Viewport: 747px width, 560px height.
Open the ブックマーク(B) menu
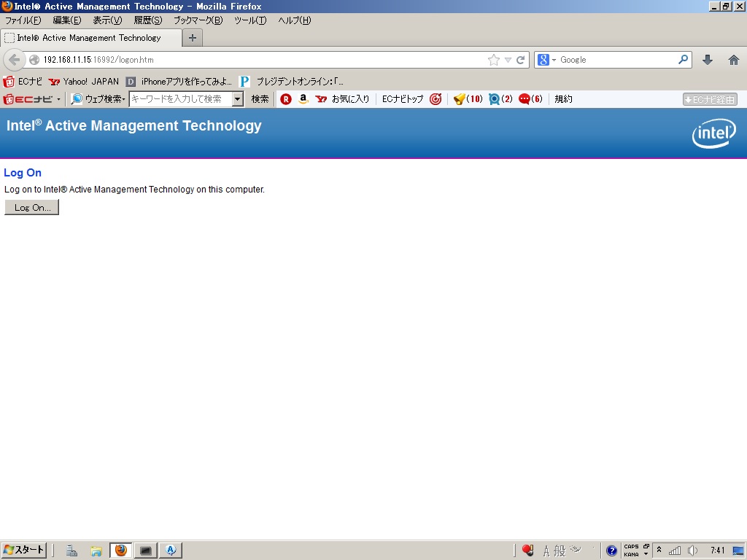pos(198,20)
